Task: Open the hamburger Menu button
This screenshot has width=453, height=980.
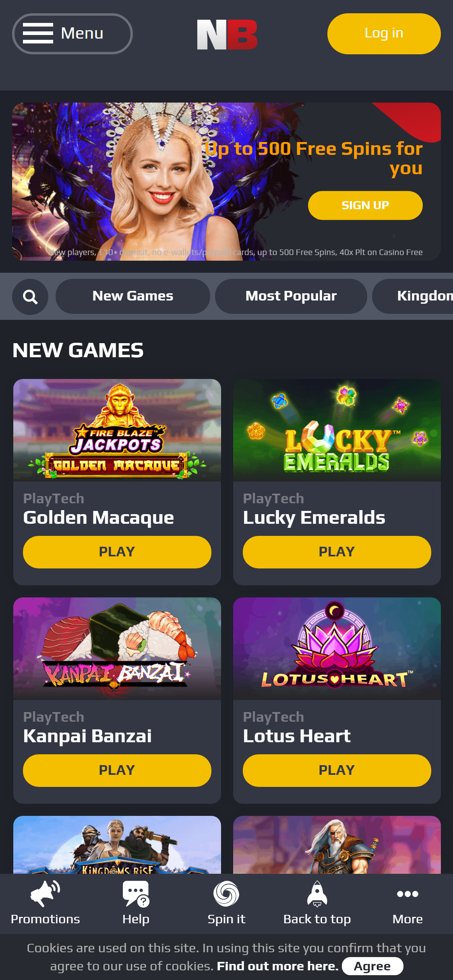Action: pos(72,34)
